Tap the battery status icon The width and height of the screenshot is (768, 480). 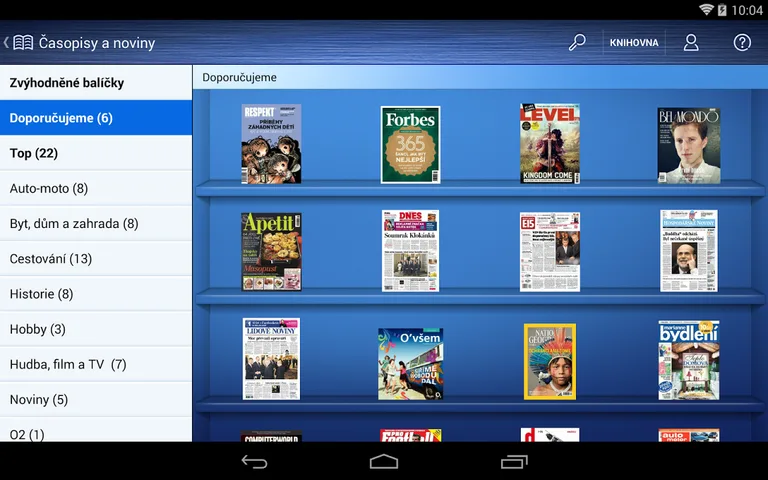pos(722,9)
